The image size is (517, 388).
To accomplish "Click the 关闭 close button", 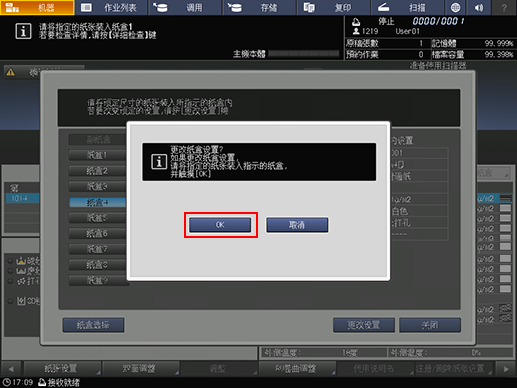I will click(430, 325).
